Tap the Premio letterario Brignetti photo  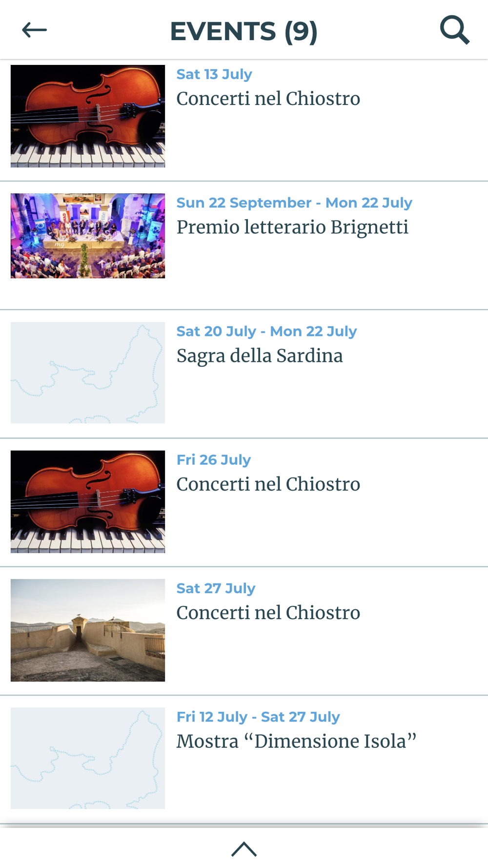88,236
